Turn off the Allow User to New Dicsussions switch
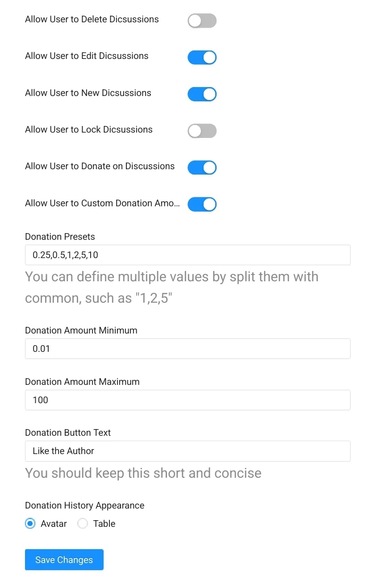This screenshot has height=588, width=376. pos(202,94)
